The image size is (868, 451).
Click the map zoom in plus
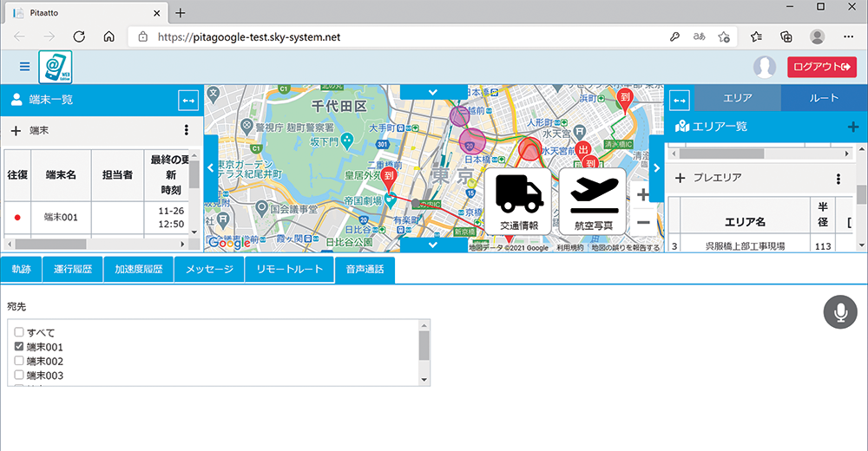[642, 194]
